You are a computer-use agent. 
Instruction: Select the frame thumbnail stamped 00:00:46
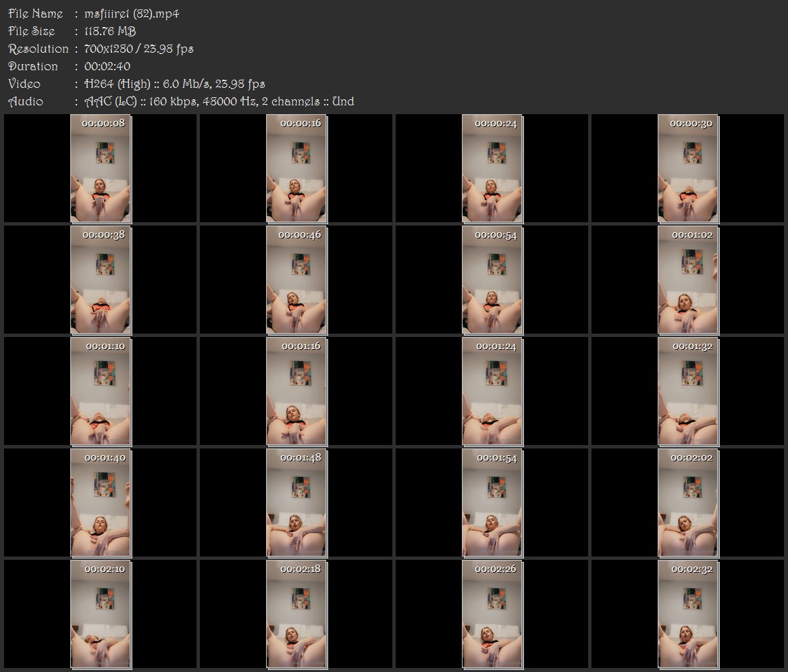296,280
